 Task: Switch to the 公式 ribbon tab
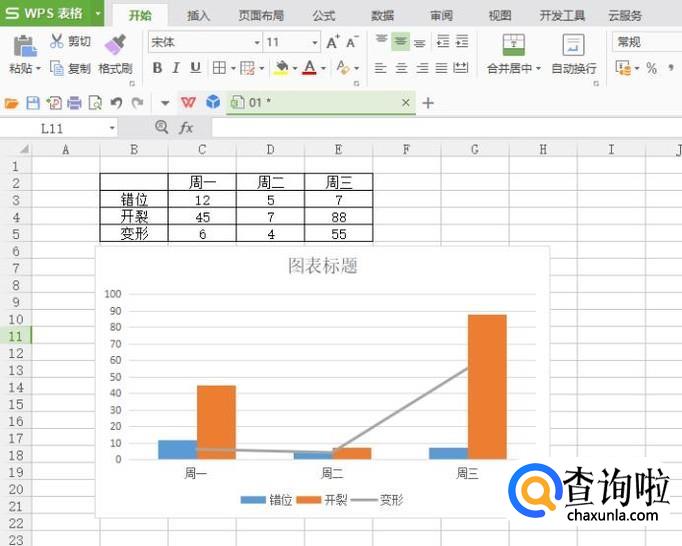324,16
